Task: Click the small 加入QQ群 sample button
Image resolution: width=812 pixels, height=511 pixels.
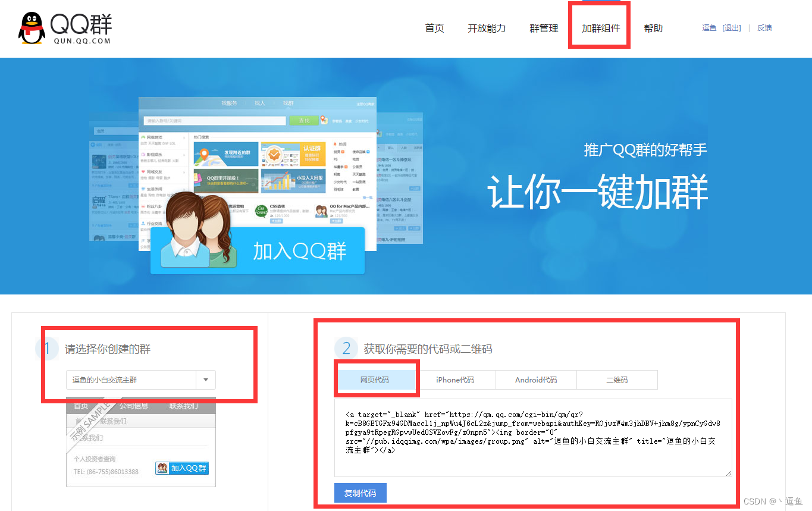Action: tap(182, 468)
